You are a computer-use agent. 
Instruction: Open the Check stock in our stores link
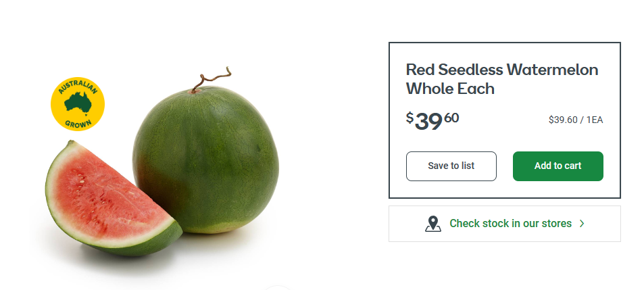tap(510, 224)
